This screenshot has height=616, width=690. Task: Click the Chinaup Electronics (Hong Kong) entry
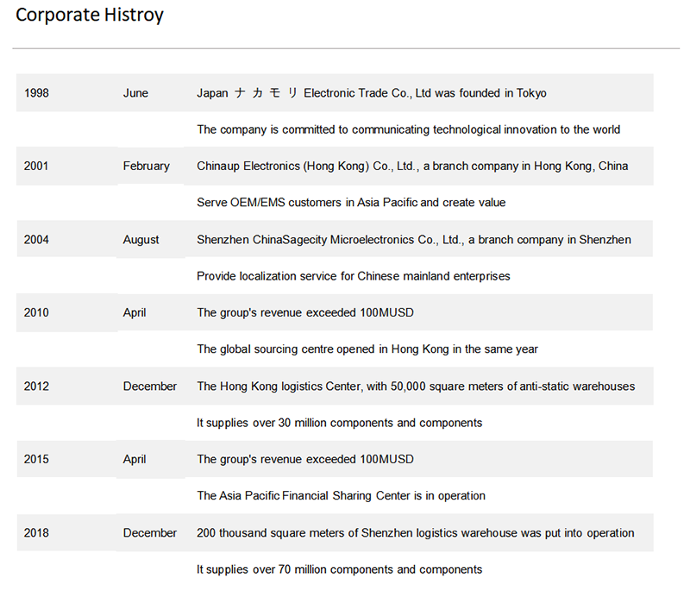point(412,166)
